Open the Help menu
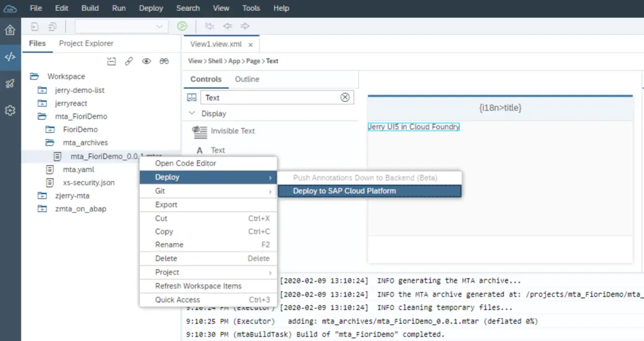This screenshot has height=341, width=644. [x=281, y=8]
